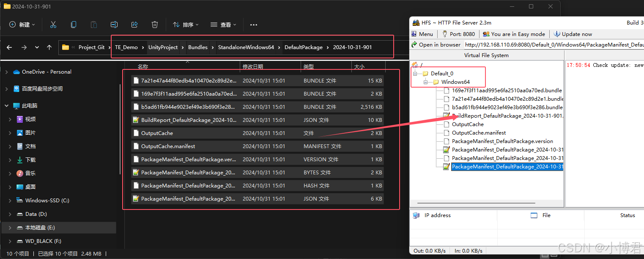Click 2024-10-31-901 in the address breadcrumb
The height and width of the screenshot is (259, 644).
353,47
